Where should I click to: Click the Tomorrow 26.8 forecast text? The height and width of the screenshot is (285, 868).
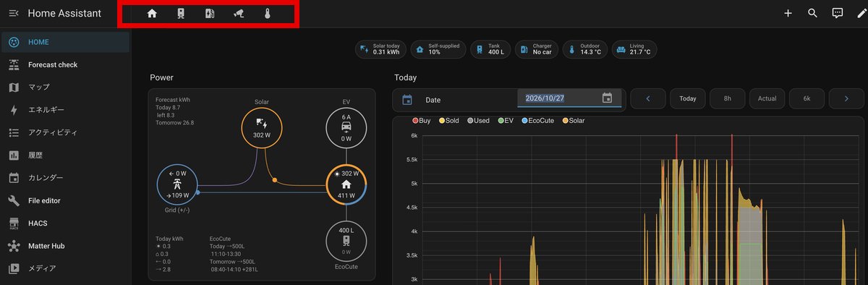coord(174,123)
